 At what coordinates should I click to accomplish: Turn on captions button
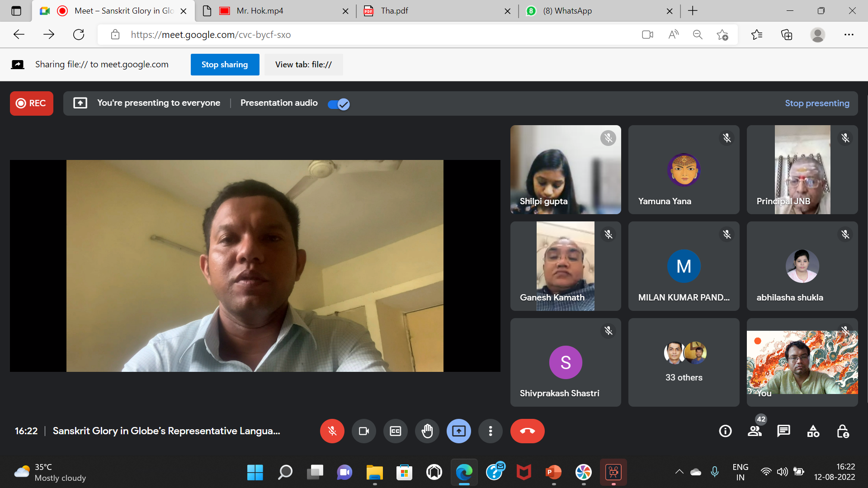pyautogui.click(x=396, y=431)
